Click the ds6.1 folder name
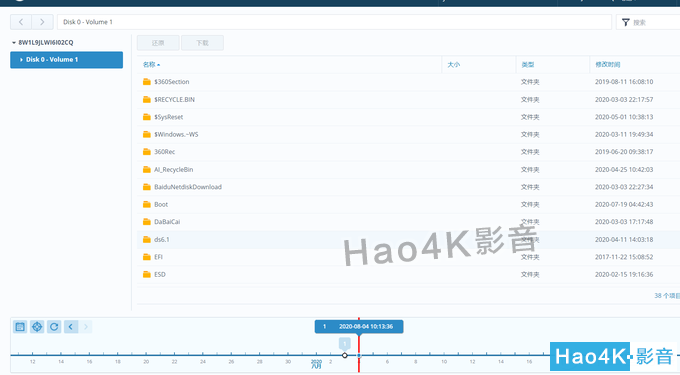 click(x=162, y=239)
